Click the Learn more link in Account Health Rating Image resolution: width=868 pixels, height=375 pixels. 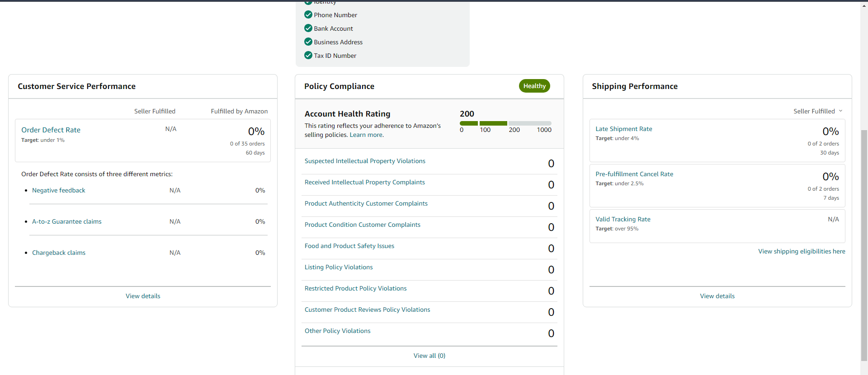367,135
